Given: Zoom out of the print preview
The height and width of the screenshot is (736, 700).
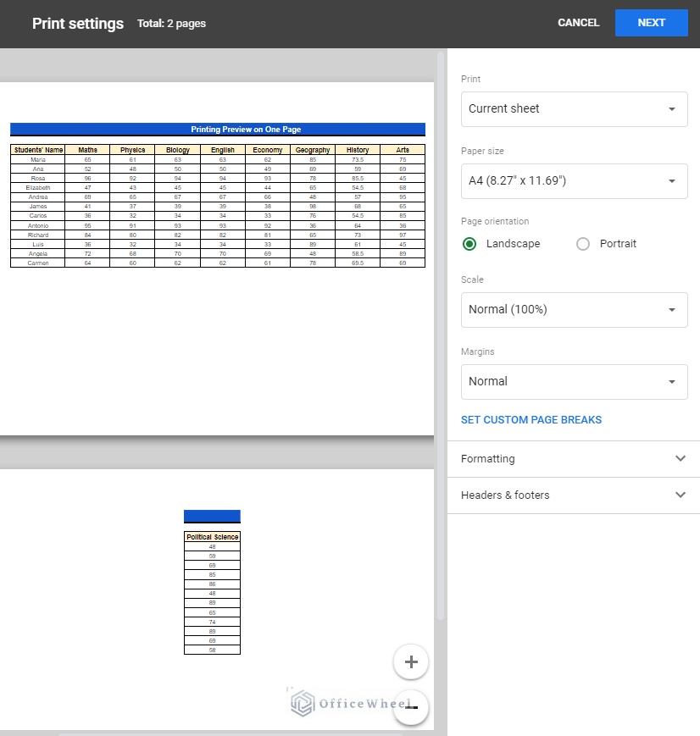Looking at the screenshot, I should pyautogui.click(x=411, y=707).
